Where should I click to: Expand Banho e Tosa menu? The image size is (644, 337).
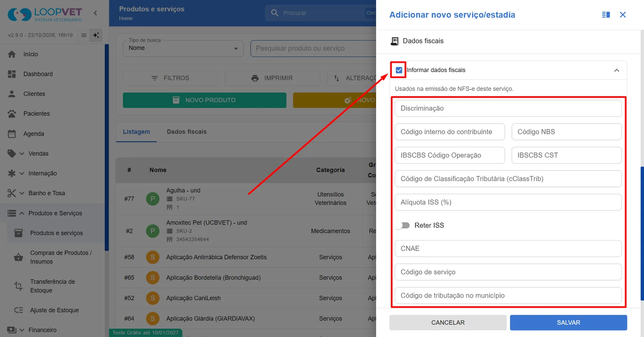[22, 193]
